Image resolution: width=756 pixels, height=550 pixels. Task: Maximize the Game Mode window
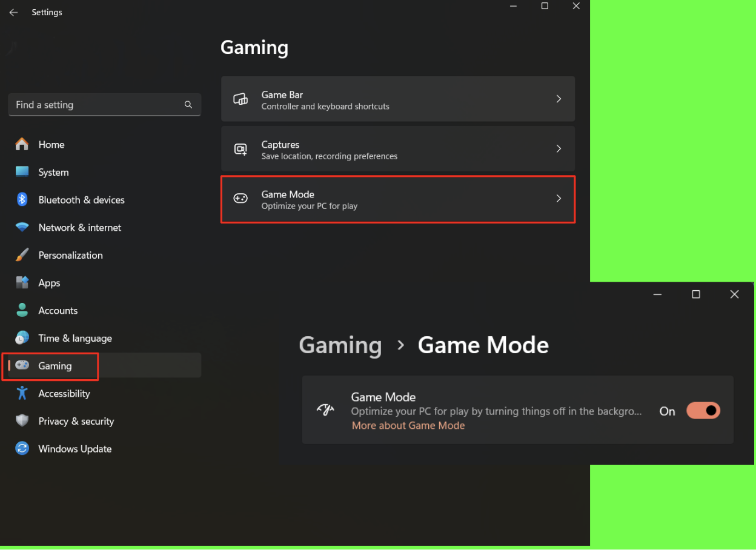[696, 294]
